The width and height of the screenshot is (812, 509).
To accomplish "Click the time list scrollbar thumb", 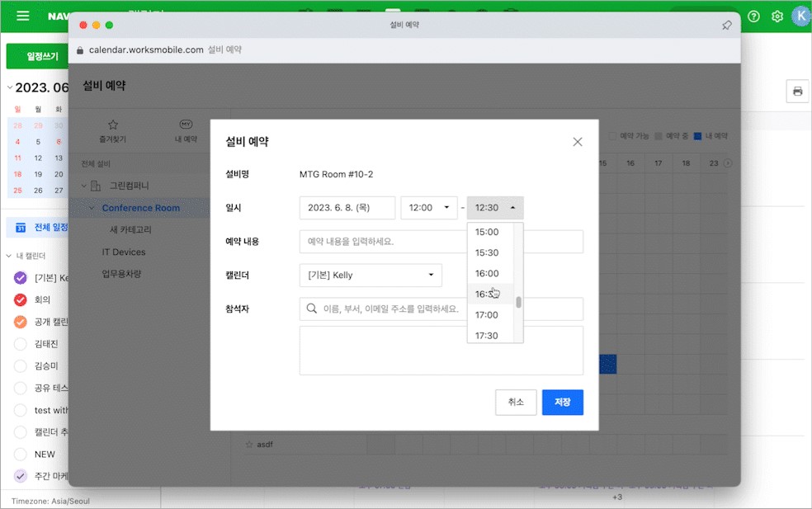I will [x=518, y=302].
